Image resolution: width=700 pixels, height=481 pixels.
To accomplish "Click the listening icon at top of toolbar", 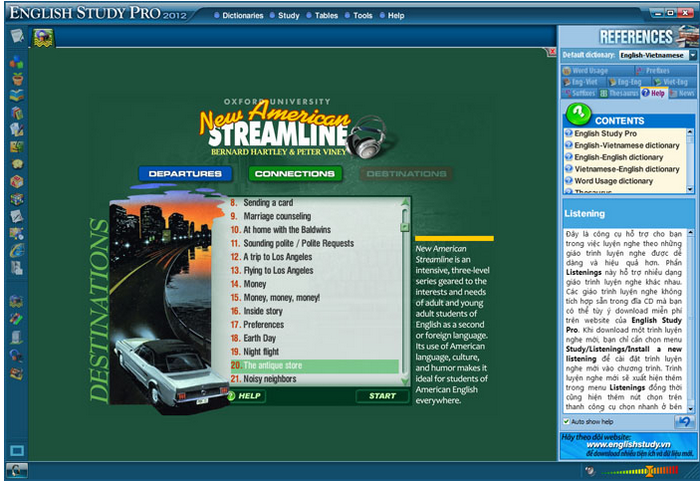I will tap(44, 38).
